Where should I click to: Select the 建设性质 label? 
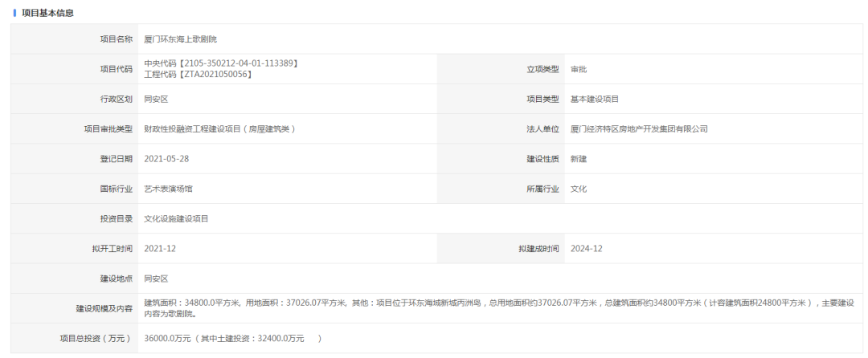coord(542,159)
